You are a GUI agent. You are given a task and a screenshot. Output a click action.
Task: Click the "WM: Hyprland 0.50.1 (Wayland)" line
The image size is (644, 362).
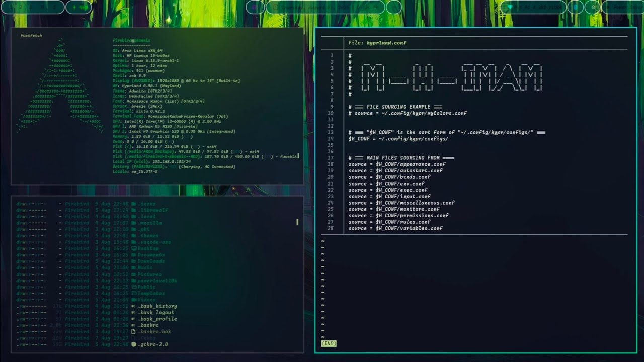(147, 86)
